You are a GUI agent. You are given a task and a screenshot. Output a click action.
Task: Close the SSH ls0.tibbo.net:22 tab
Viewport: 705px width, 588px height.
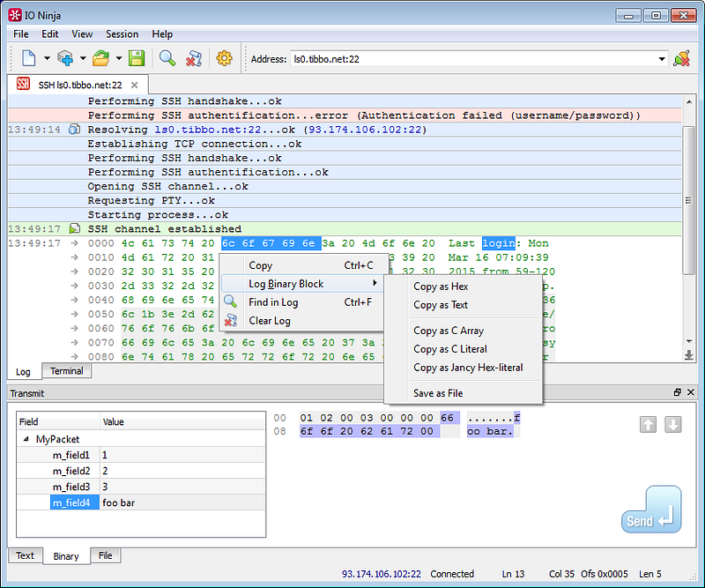click(x=135, y=85)
